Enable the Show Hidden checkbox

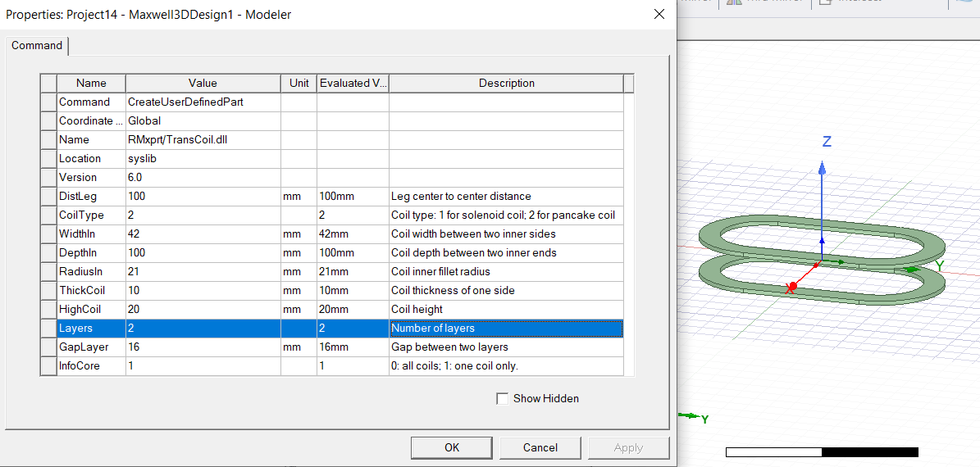coord(503,398)
